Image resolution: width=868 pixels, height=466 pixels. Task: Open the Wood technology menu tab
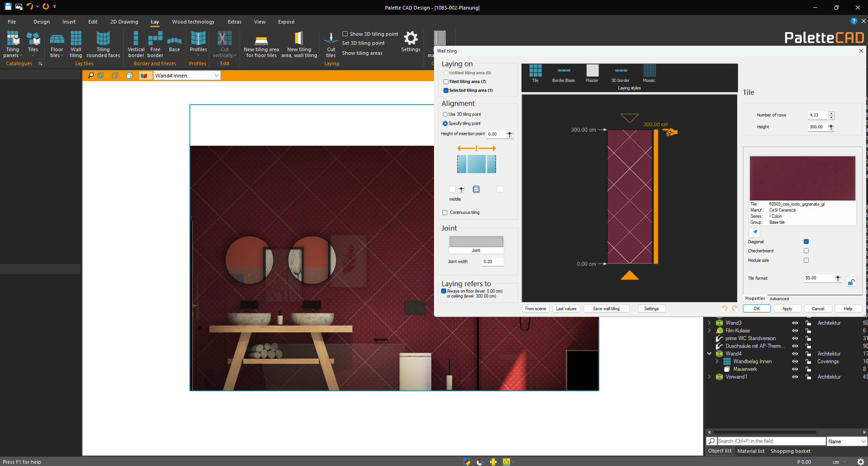pos(193,22)
